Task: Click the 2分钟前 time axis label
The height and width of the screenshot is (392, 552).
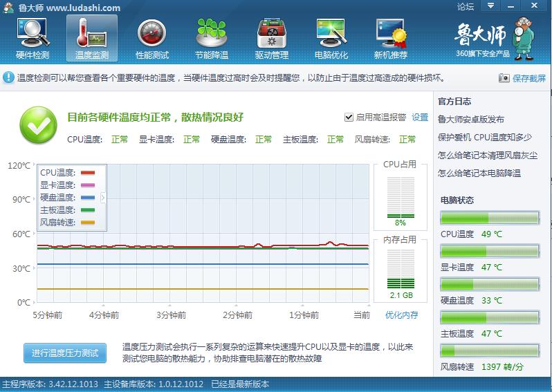Action: coord(238,315)
